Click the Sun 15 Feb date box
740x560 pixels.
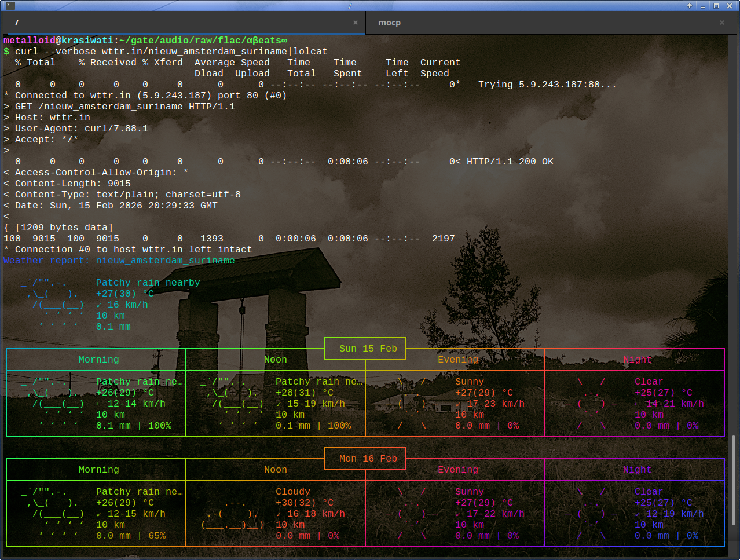pos(368,349)
